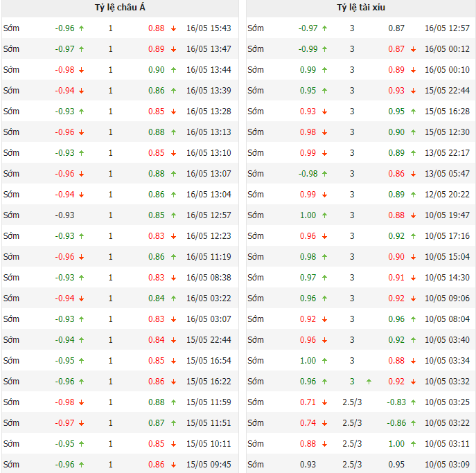Click green up arrow beside -0.96 at 16/05 15:43
This screenshot has width=476, height=473.
(82, 28)
